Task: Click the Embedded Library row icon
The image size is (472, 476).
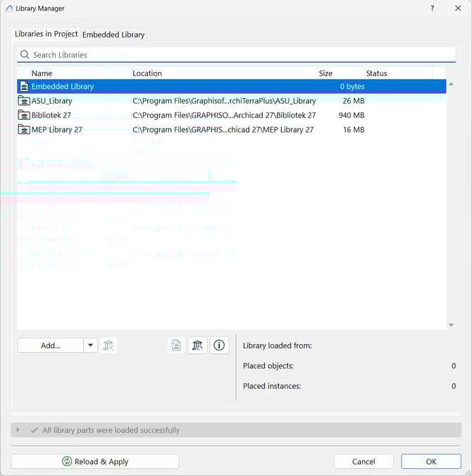Action: tap(24, 87)
